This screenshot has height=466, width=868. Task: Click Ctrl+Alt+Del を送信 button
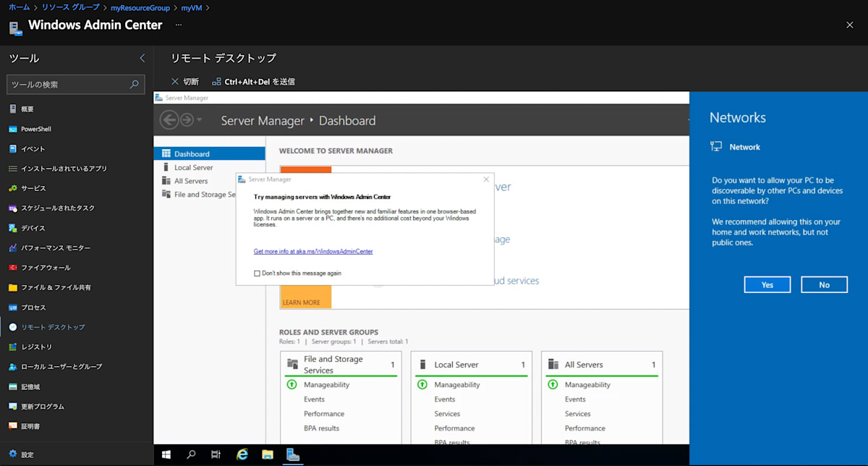(253, 82)
